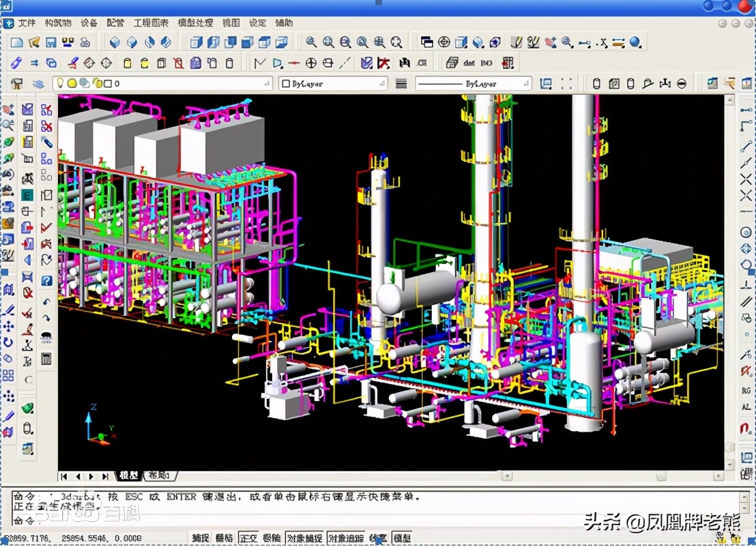Click the blue question mark help icon
Image resolution: width=756 pixels, height=547 pixels.
point(46,280)
